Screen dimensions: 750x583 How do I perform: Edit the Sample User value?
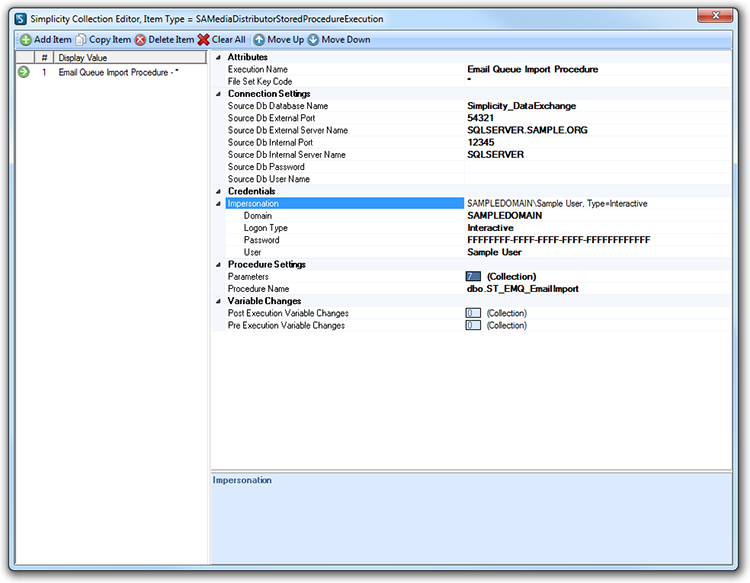[598, 253]
